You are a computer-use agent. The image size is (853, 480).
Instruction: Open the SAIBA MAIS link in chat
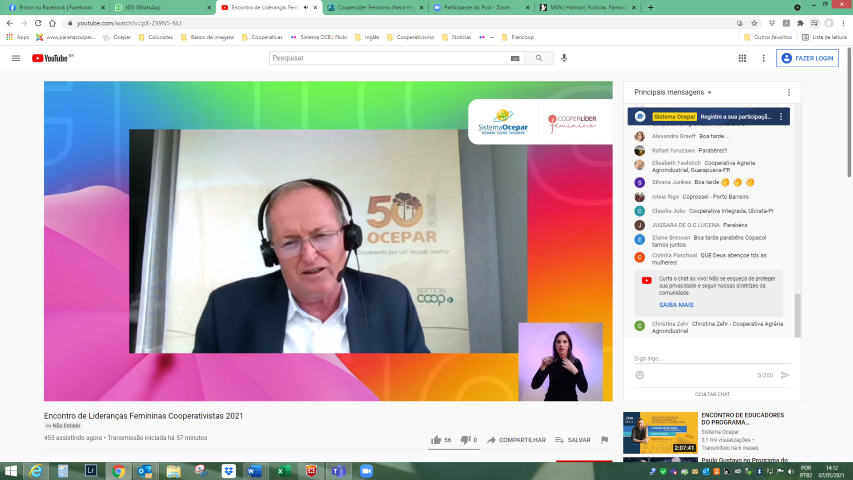click(676, 305)
